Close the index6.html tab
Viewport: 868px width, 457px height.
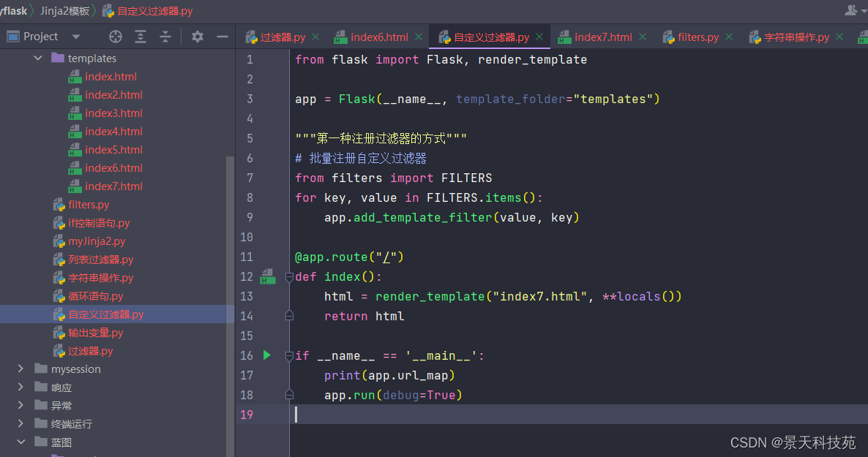[x=419, y=37]
